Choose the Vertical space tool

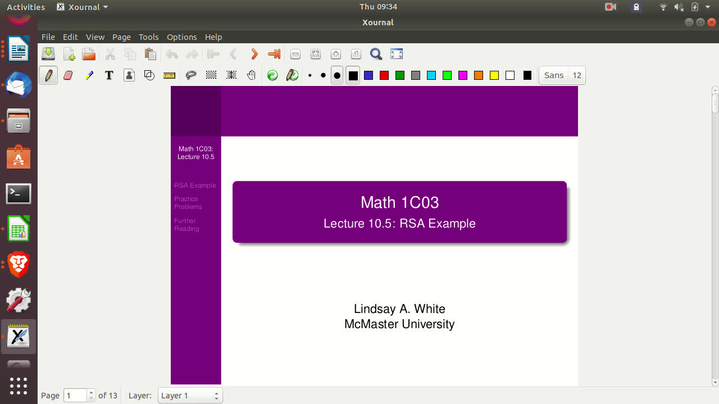[231, 75]
